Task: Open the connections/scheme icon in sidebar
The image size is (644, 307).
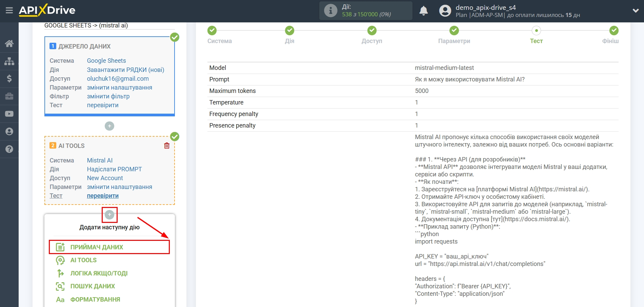Action: (x=9, y=61)
